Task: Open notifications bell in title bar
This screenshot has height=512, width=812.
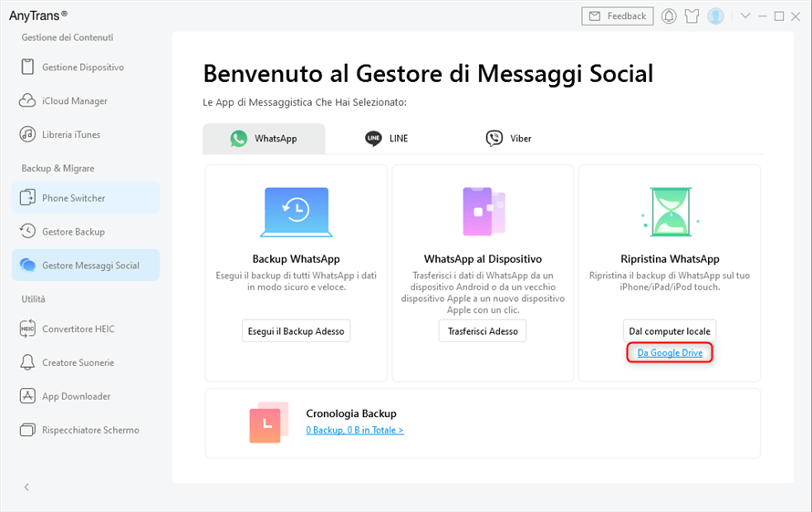Action: (x=669, y=16)
